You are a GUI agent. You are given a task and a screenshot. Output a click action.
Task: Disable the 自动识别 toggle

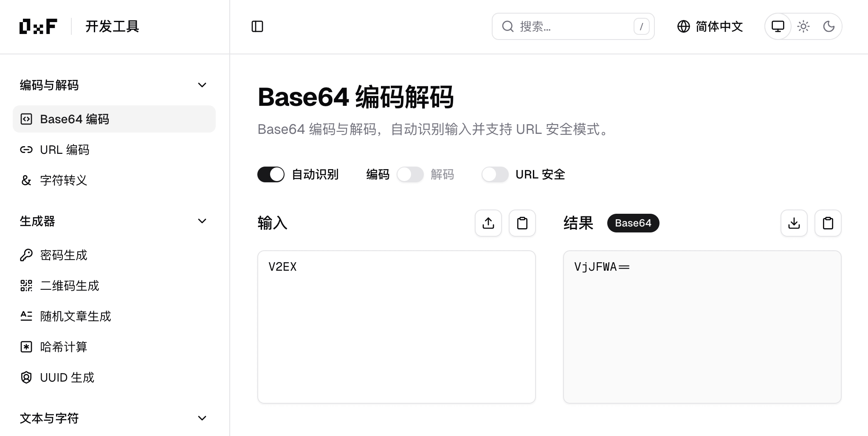[x=271, y=174]
